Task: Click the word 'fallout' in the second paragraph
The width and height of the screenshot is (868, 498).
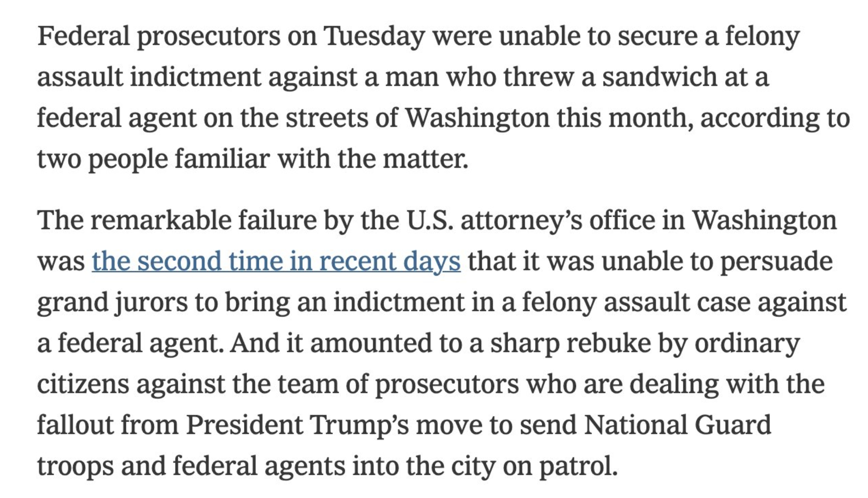Action: (75, 425)
